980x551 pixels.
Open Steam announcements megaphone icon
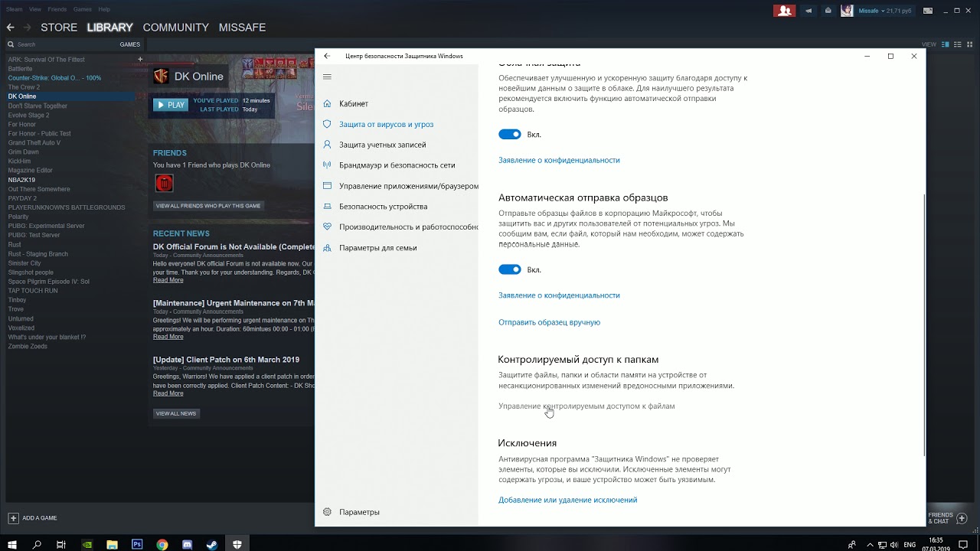[808, 11]
